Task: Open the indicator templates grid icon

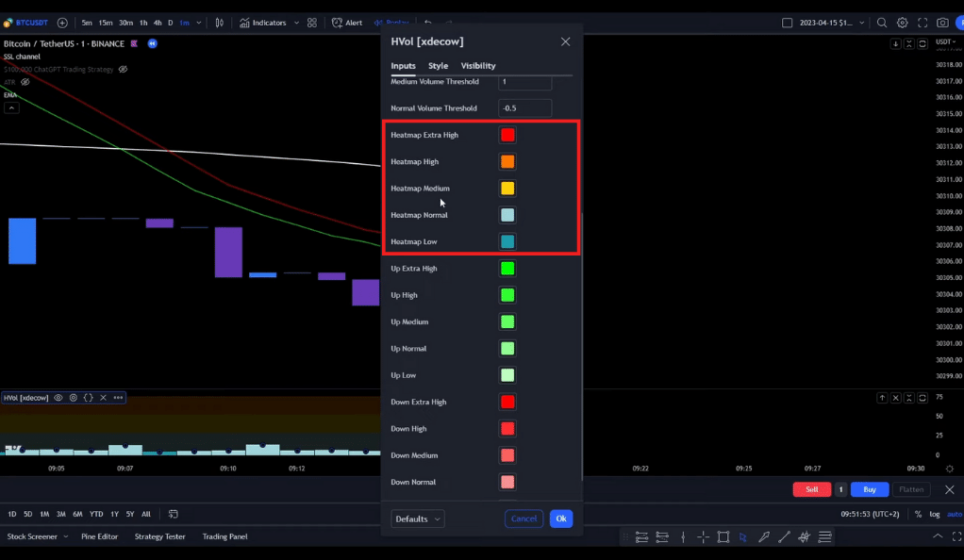Action: click(312, 23)
